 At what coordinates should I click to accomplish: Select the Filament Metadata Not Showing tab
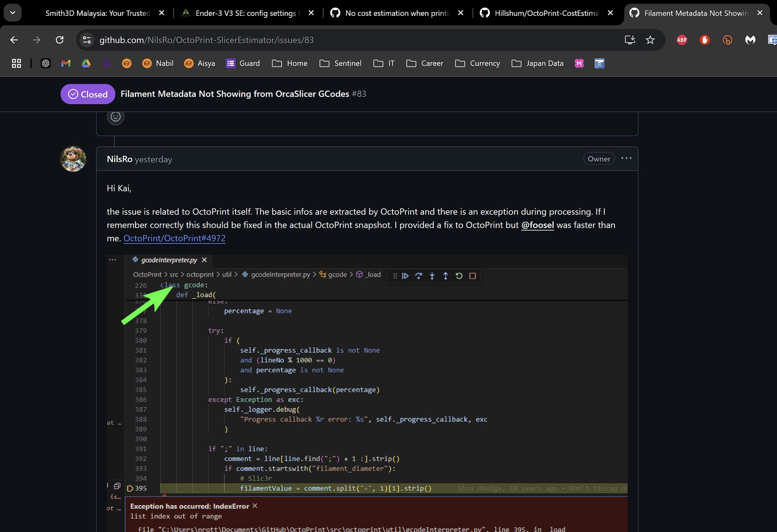pyautogui.click(x=696, y=13)
